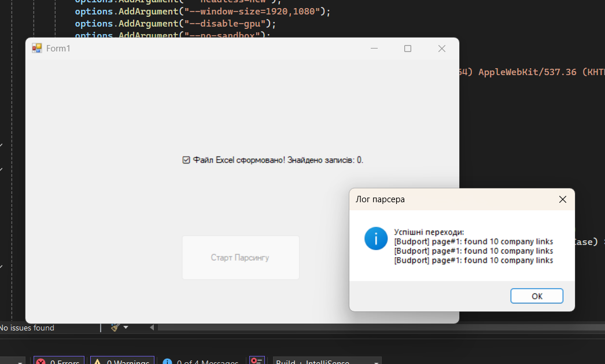This screenshot has width=605, height=364.
Task: Click the Успішні переходи: text line
Action: (429, 232)
